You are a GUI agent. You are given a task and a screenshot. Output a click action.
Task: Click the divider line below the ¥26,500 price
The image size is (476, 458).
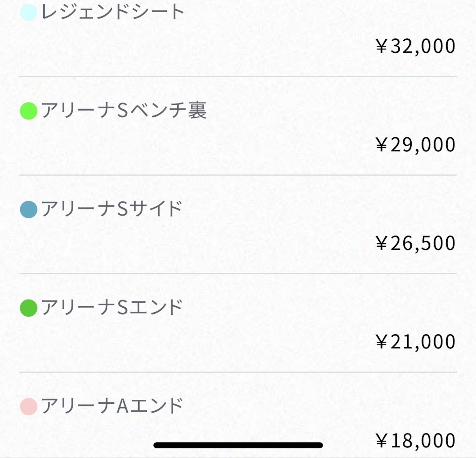238,274
